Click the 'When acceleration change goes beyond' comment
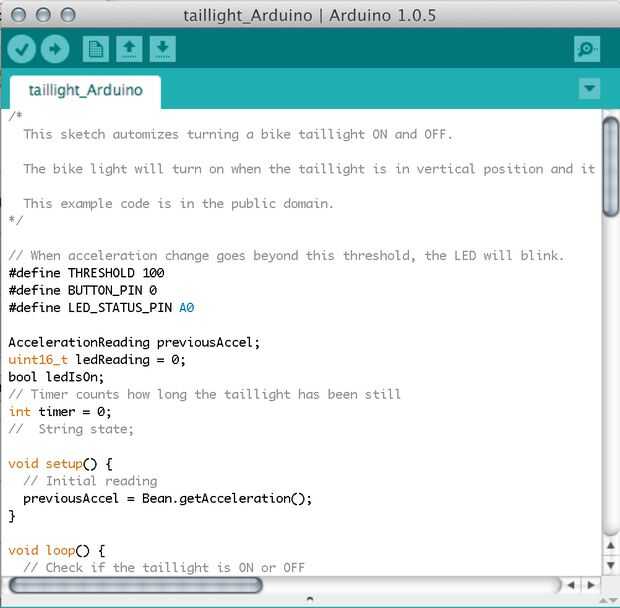Viewport: 620px width, 608px height. pos(286,256)
